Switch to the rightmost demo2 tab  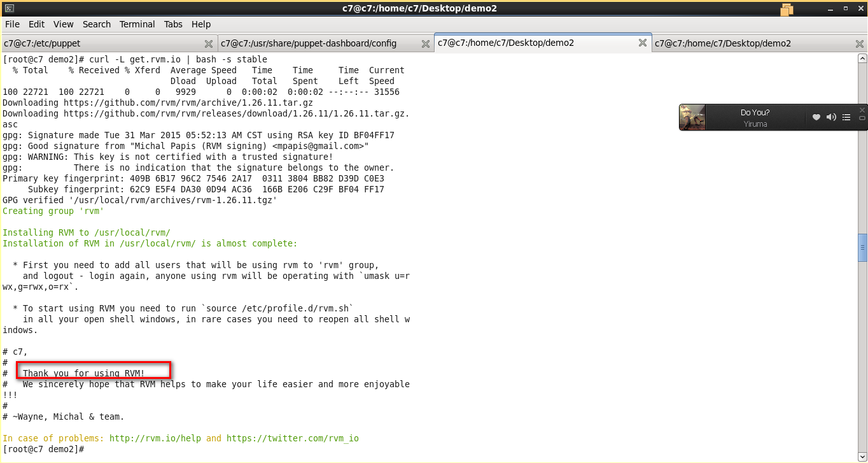click(x=760, y=43)
